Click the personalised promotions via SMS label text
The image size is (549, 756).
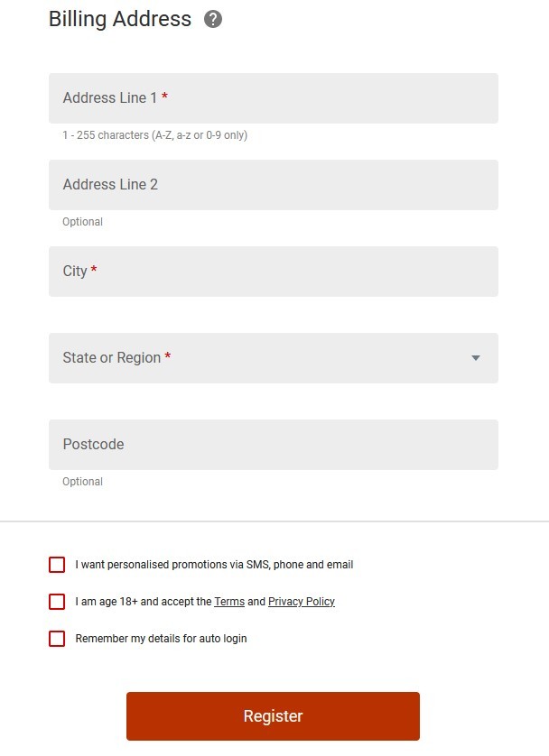(x=214, y=565)
